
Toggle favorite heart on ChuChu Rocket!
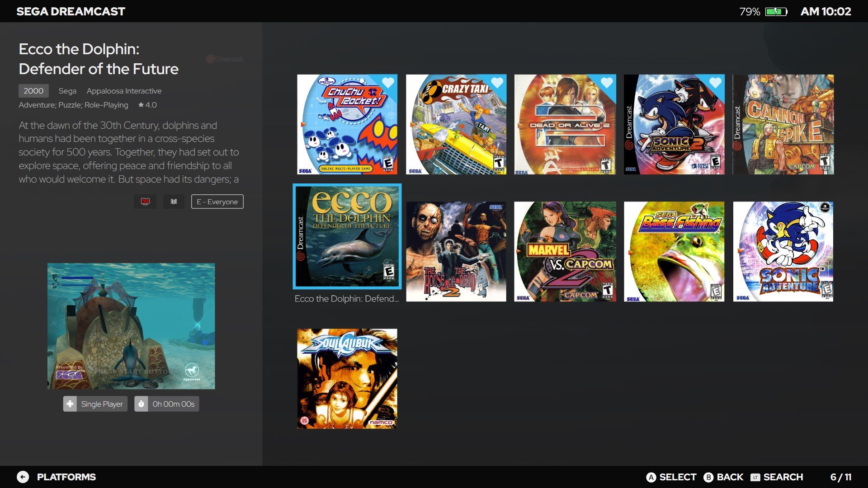(388, 83)
